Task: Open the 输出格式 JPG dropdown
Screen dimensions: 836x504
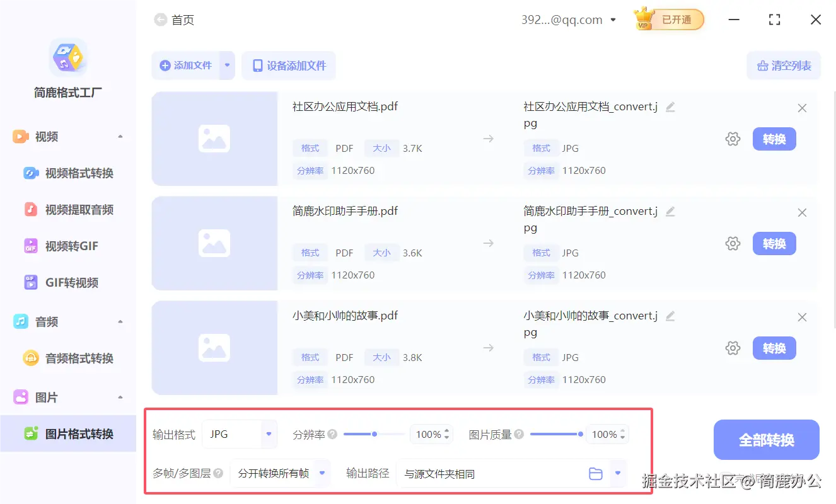Action: [240, 434]
